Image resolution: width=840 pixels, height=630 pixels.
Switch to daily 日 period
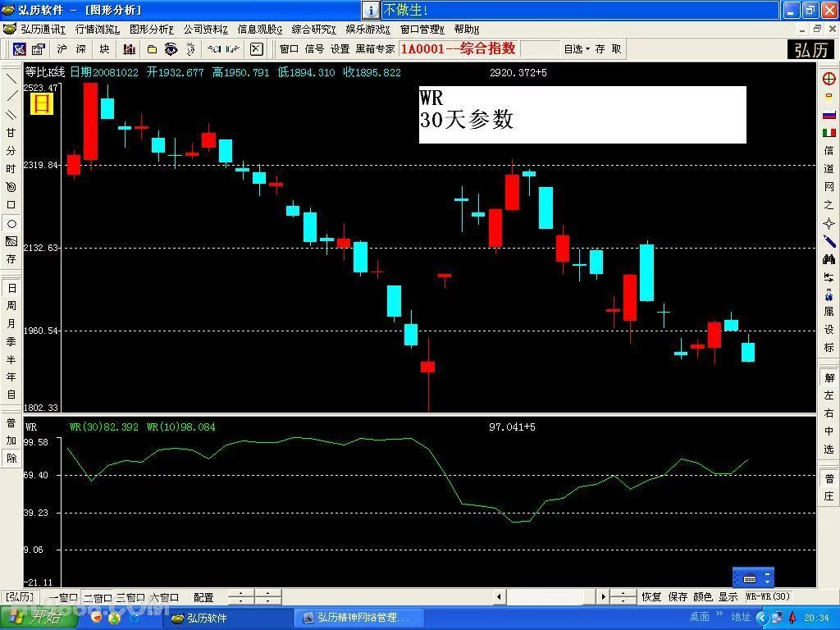click(11, 288)
